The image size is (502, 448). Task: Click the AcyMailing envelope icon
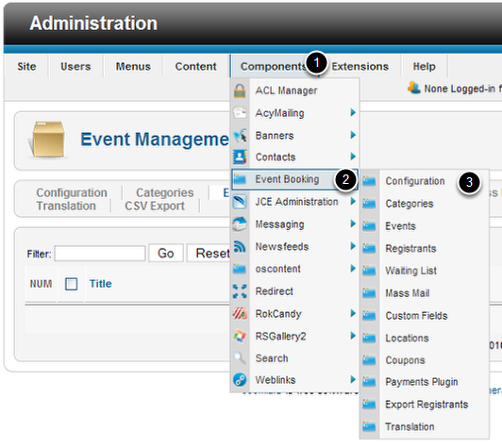click(240, 113)
